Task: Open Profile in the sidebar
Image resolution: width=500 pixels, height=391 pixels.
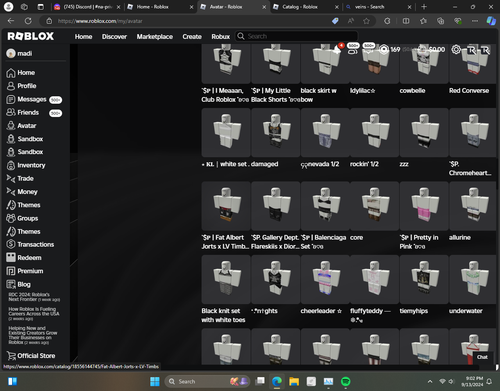Action: pos(21,86)
